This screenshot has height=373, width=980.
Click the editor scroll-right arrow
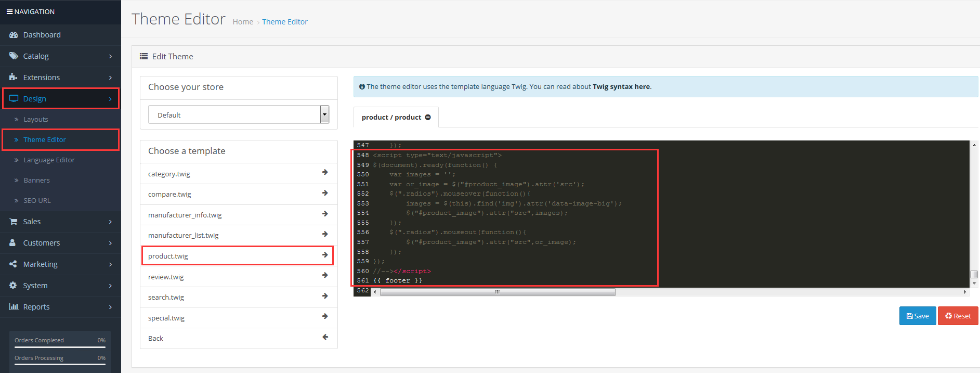[965, 292]
